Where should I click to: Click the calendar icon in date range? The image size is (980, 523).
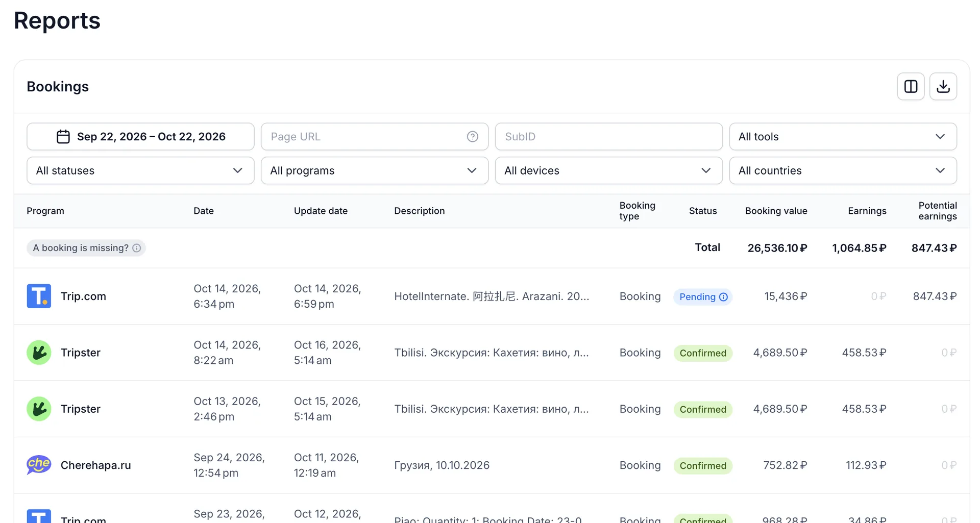[x=63, y=137]
